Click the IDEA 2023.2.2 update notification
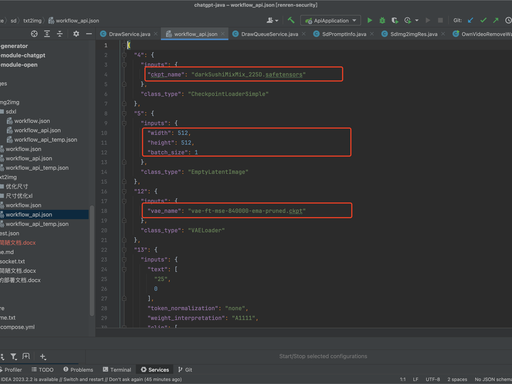Viewport: 512px width, 384px height. point(91,379)
